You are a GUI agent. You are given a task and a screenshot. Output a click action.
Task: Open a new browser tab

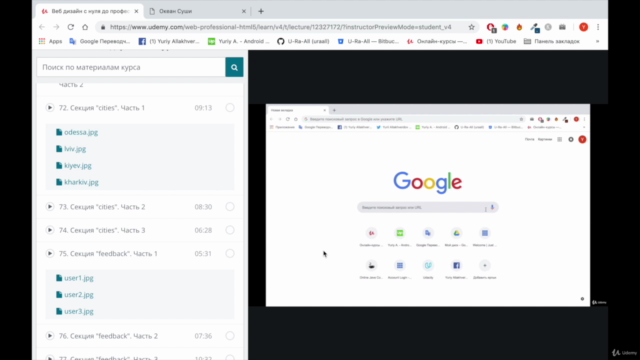(x=261, y=11)
